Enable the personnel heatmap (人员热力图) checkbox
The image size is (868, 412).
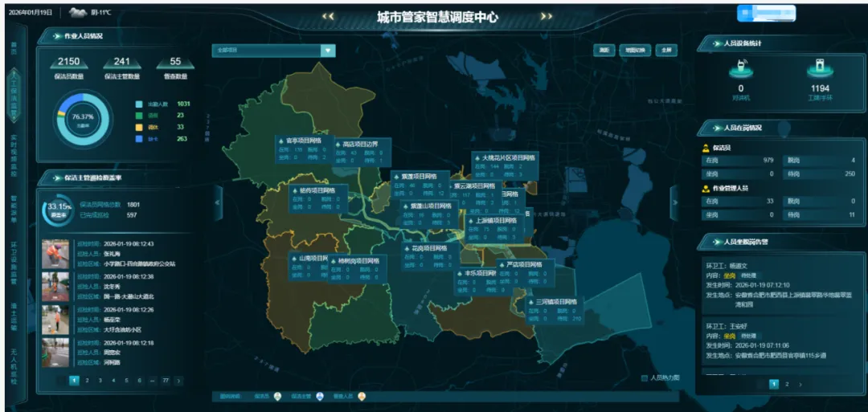645,377
